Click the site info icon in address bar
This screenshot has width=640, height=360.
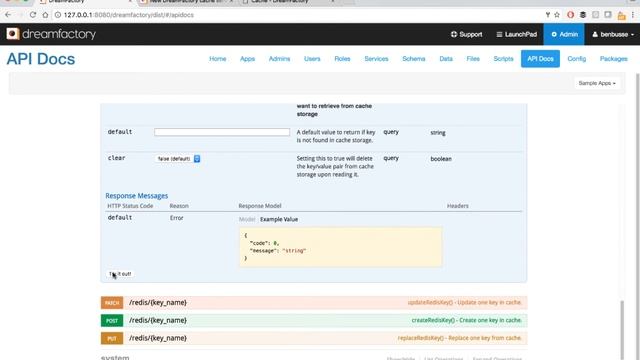point(58,15)
